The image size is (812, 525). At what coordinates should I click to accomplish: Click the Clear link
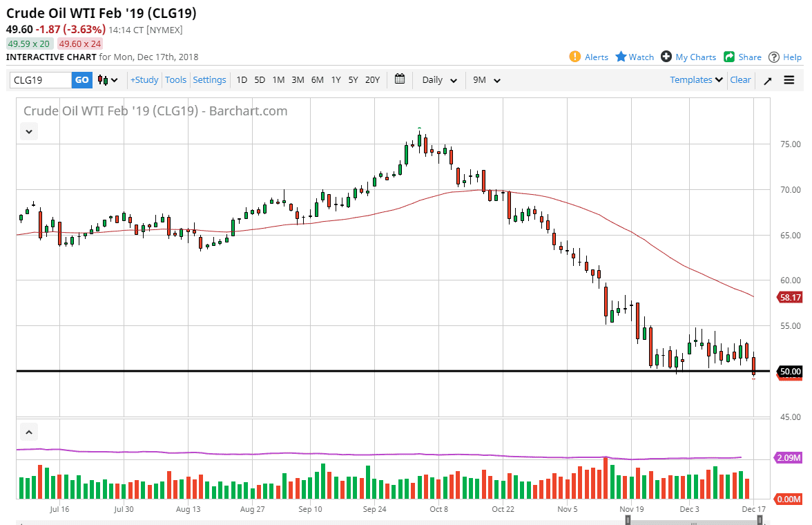tap(740, 79)
